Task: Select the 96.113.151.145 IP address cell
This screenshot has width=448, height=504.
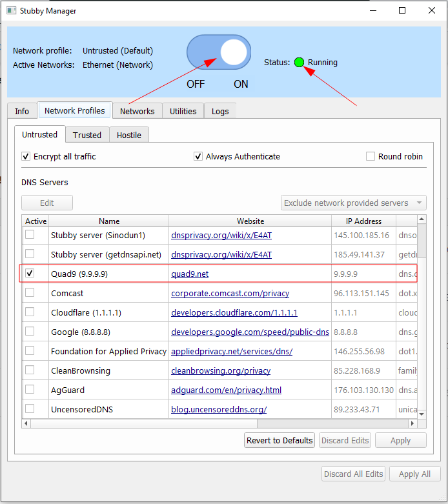Action: point(363,293)
